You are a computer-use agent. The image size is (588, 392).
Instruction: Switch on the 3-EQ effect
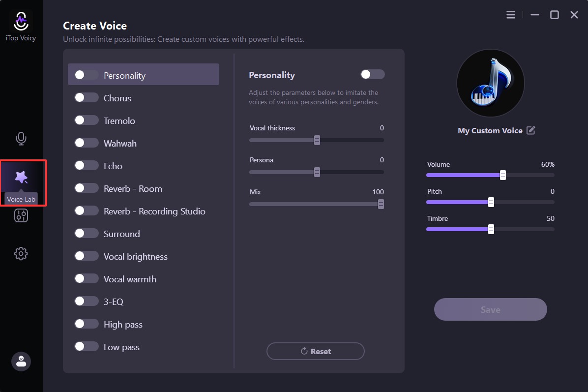87,301
